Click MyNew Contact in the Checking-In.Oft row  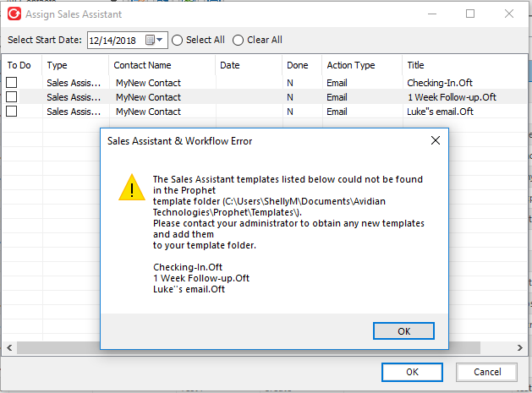tap(148, 83)
